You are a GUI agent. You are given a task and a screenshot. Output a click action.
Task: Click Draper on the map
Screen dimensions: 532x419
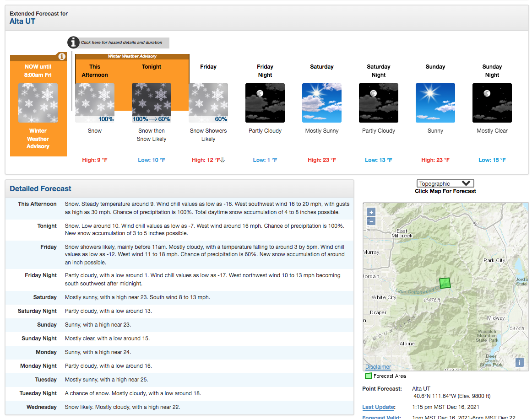tap(378, 312)
